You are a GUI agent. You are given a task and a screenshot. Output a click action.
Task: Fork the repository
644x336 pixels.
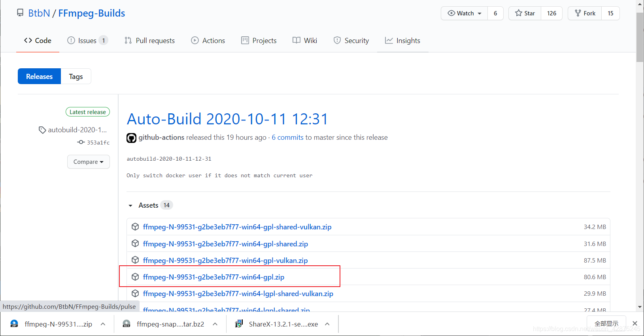tap(585, 13)
